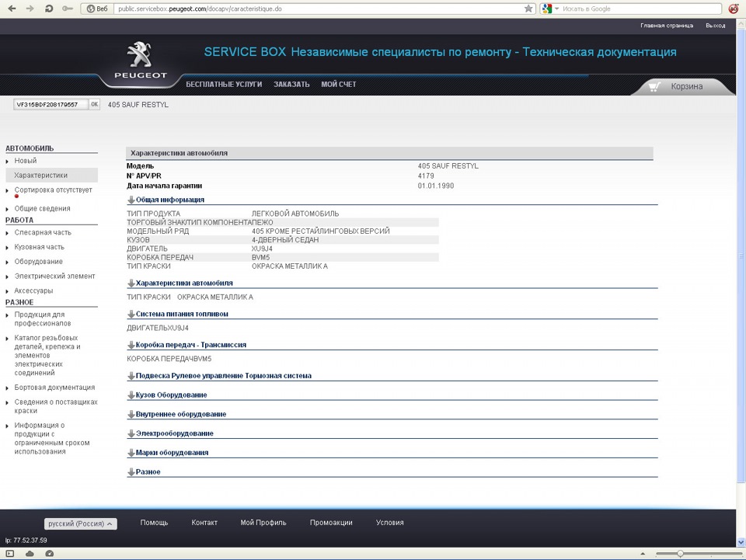This screenshot has height=560, width=746.
Task: Expand Кузов Оборудование section
Action: (167, 395)
